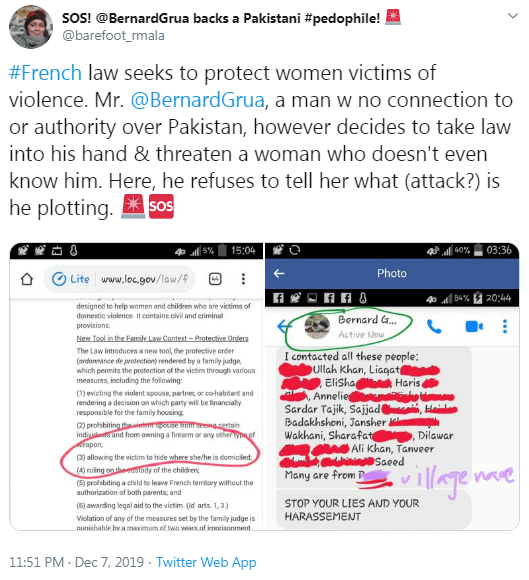Open the left loc.gov screenshot image
Screen dimensions: 529x580
(x=137, y=387)
